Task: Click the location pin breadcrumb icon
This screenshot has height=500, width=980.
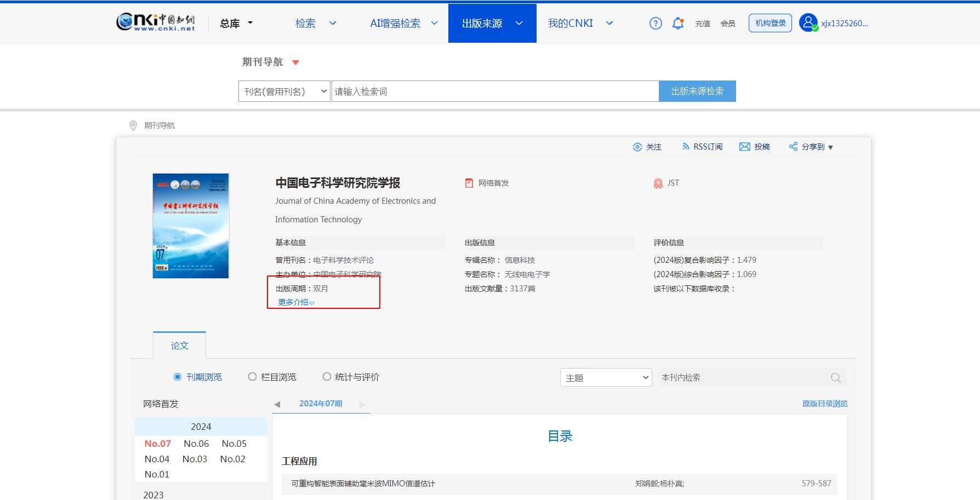Action: (x=133, y=125)
